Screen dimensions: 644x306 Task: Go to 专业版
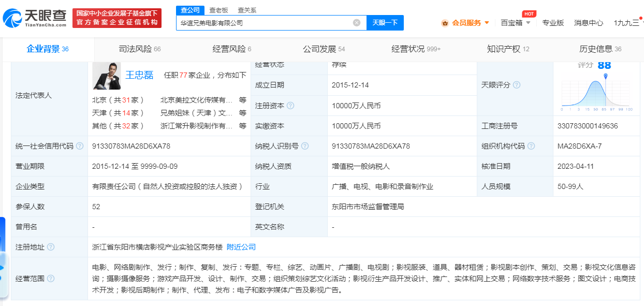(x=553, y=23)
